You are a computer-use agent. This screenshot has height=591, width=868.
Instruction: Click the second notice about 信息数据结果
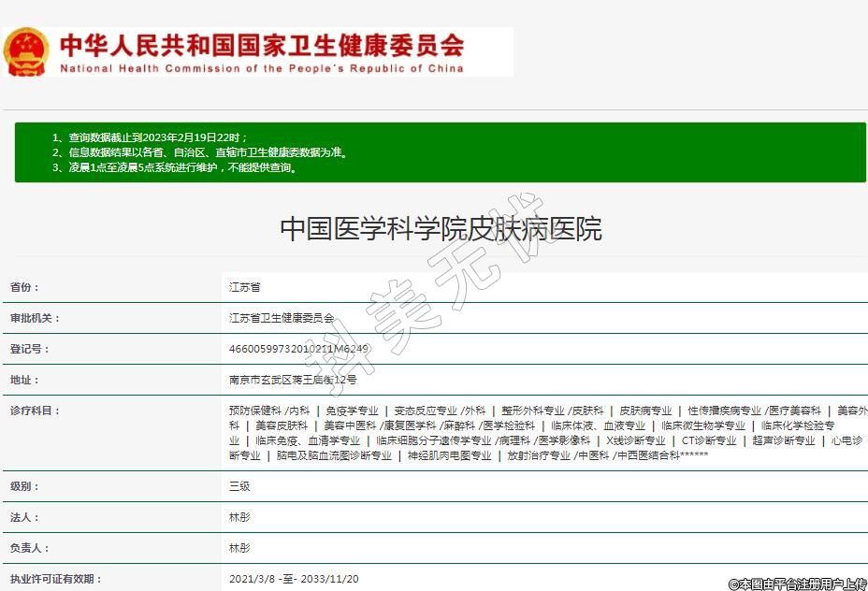point(199,152)
